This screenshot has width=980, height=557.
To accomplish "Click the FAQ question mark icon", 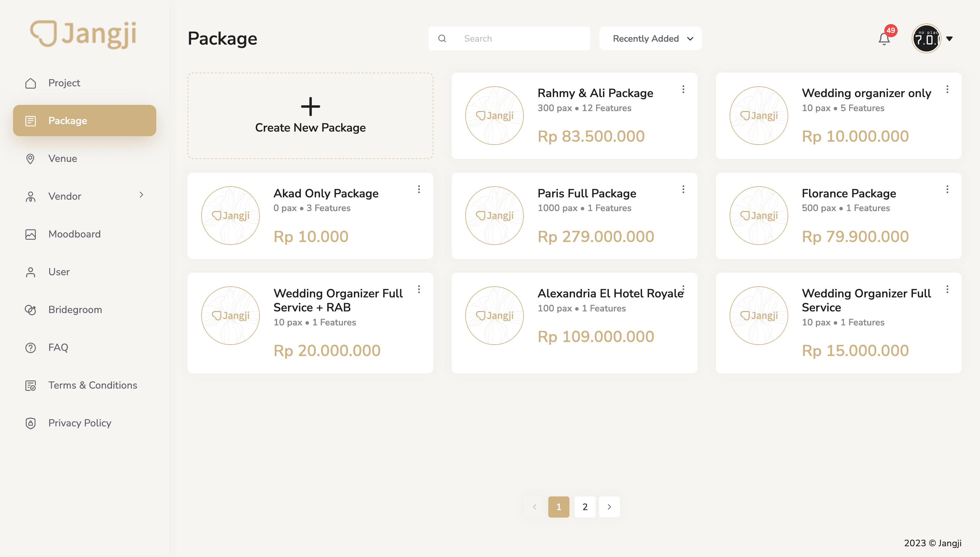I will (x=31, y=348).
